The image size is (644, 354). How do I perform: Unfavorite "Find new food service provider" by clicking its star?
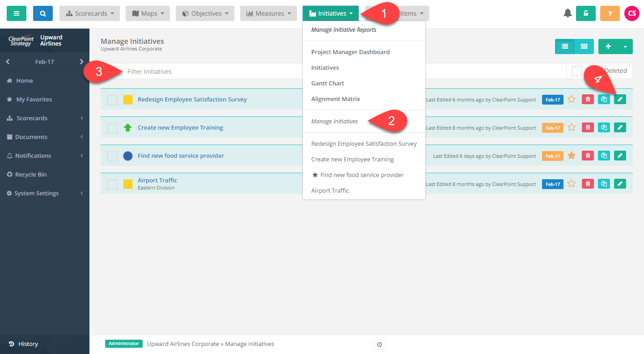[572, 156]
